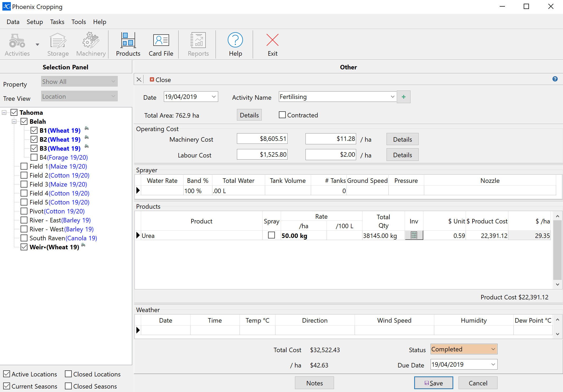
Task: Select Pivot Cotton 19/20 tree item
Action: pos(57,211)
